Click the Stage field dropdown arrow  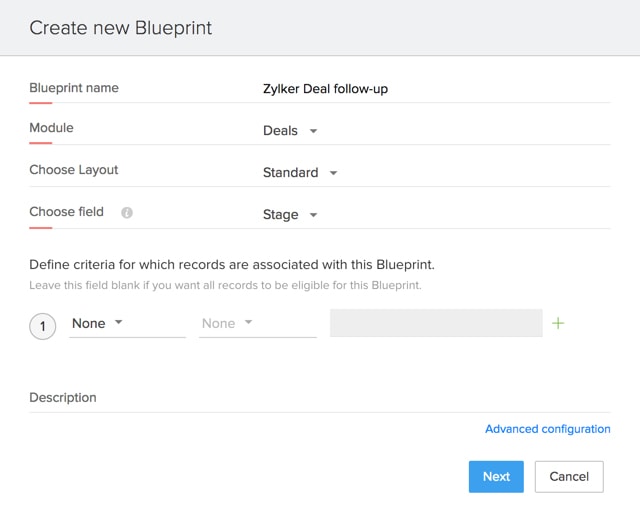pyautogui.click(x=313, y=215)
